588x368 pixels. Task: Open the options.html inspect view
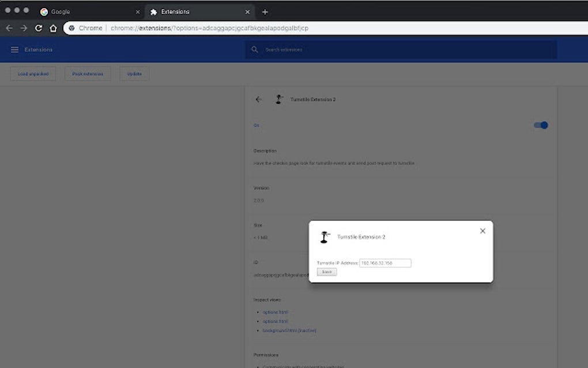click(x=275, y=312)
